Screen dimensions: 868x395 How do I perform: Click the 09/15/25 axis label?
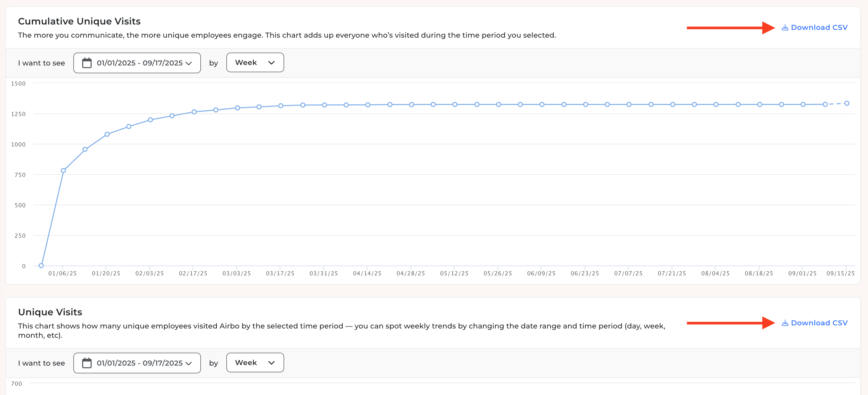(x=841, y=273)
